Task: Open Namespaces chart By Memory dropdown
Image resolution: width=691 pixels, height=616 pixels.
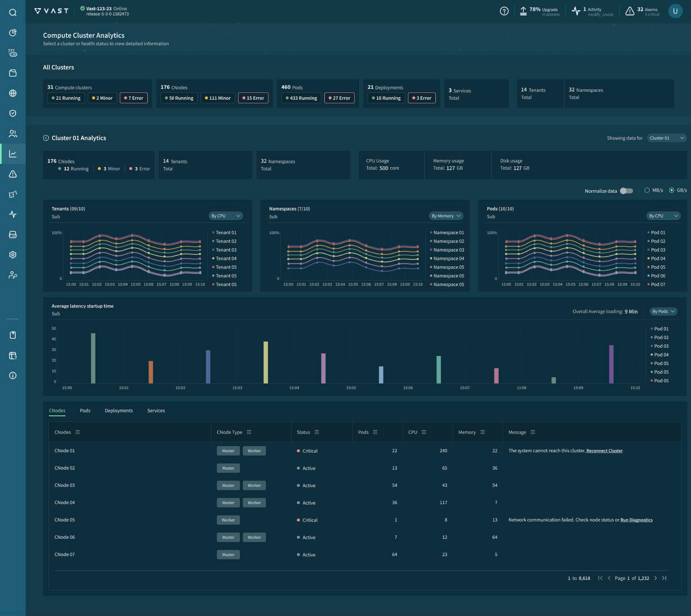Action: [446, 216]
